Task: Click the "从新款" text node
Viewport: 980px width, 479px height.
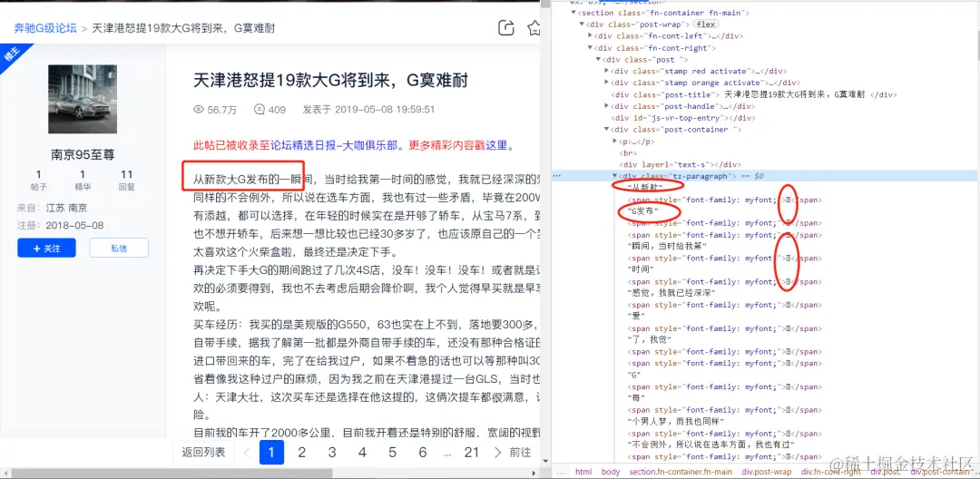Action: click(643, 188)
